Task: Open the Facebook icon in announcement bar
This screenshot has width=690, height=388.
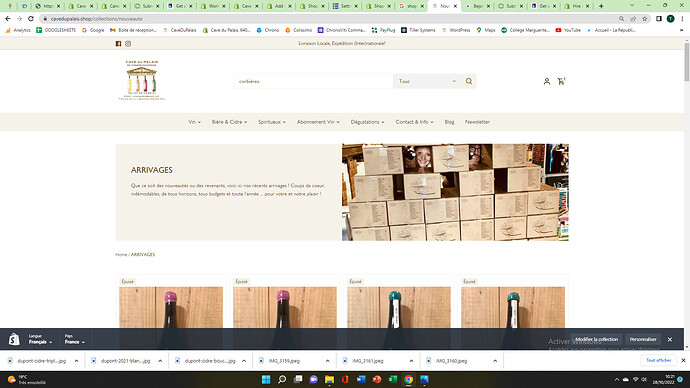Action: click(118, 44)
